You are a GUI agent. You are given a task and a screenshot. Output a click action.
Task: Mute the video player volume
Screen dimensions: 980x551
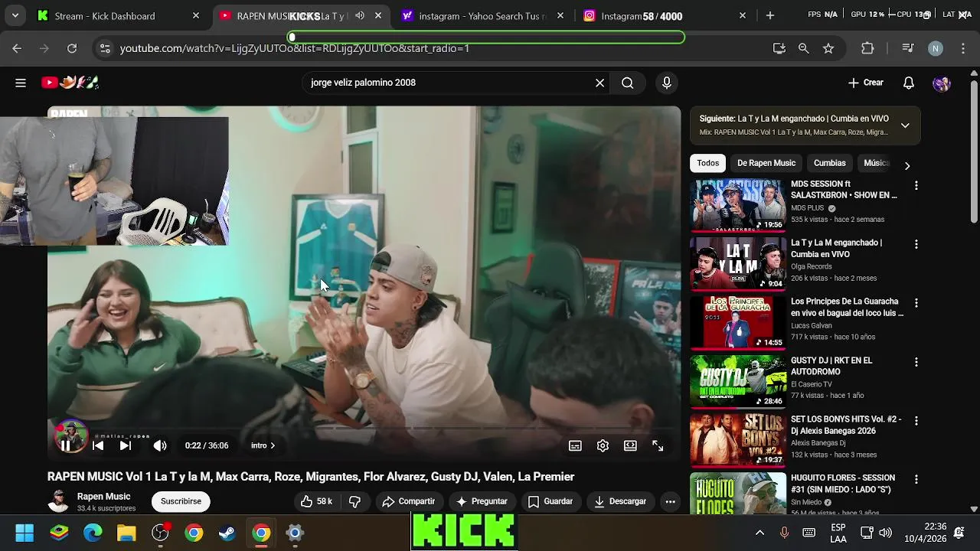[x=160, y=445]
